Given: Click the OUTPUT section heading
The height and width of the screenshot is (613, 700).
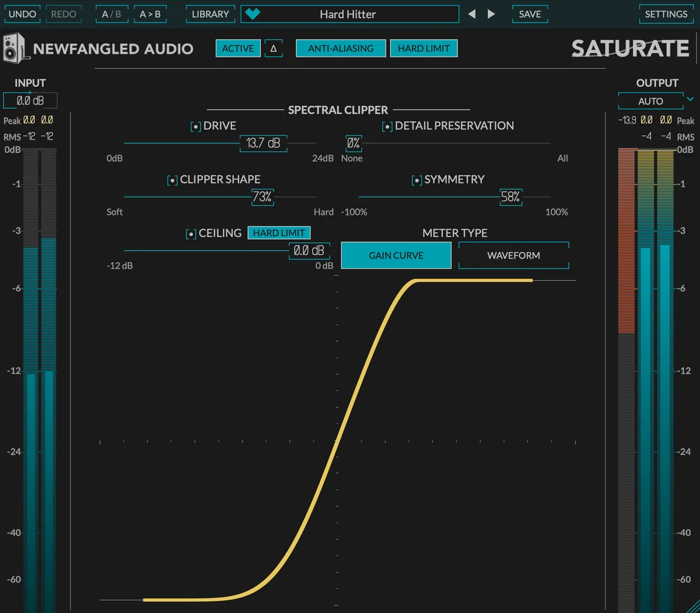Looking at the screenshot, I should pyautogui.click(x=657, y=83).
